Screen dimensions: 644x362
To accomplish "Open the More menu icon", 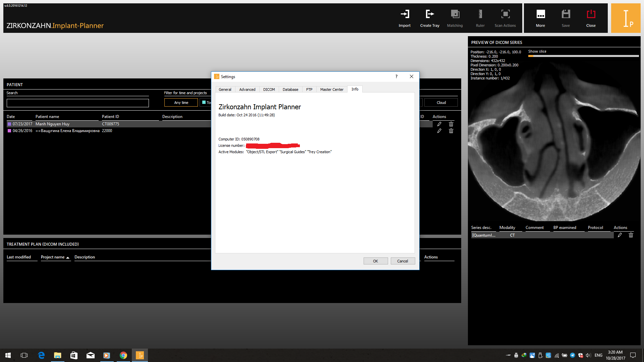I will (x=540, y=18).
